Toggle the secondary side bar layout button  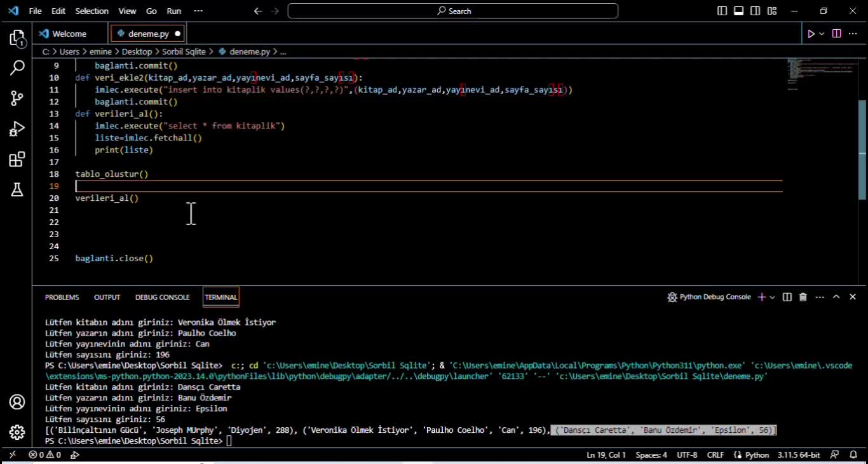[755, 11]
